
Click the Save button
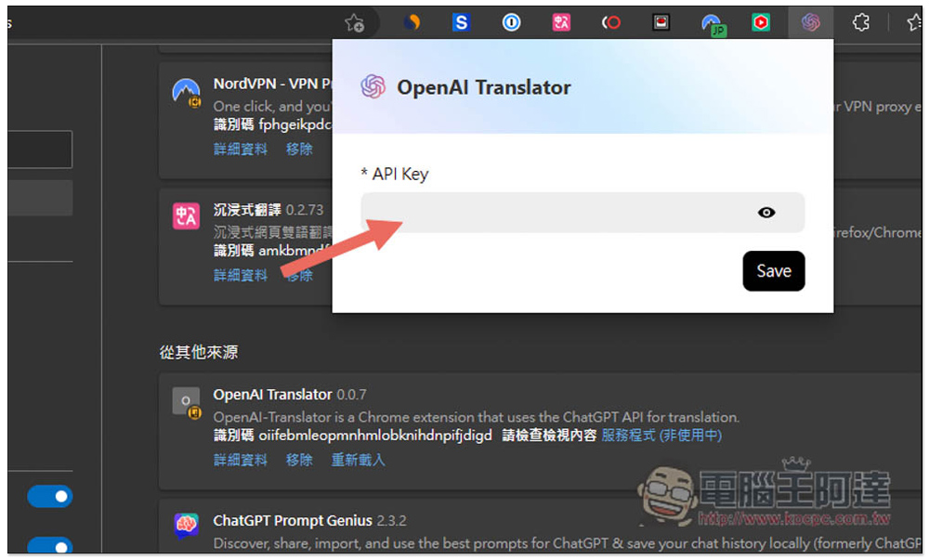[773, 270]
